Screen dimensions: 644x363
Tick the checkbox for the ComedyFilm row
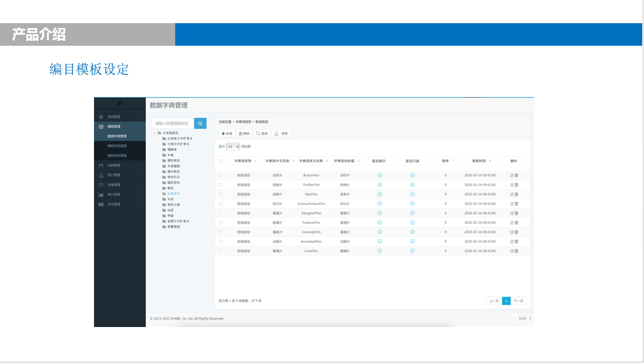click(221, 232)
